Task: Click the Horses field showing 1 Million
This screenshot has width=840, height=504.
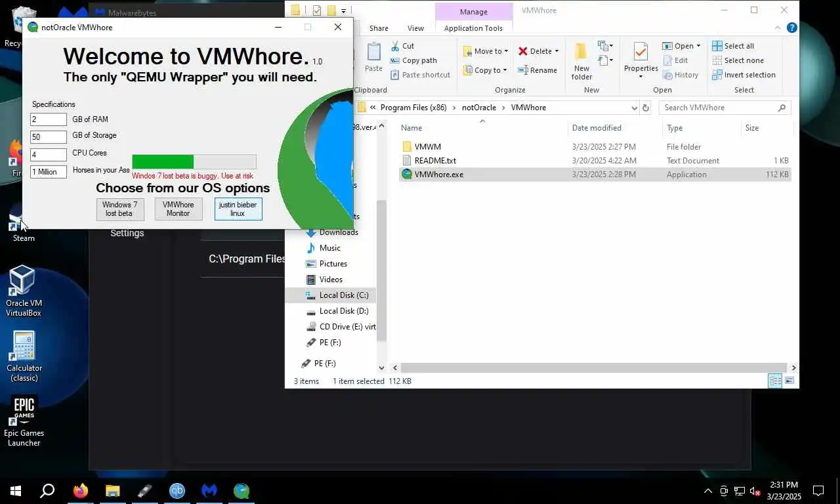Action: [49, 172]
